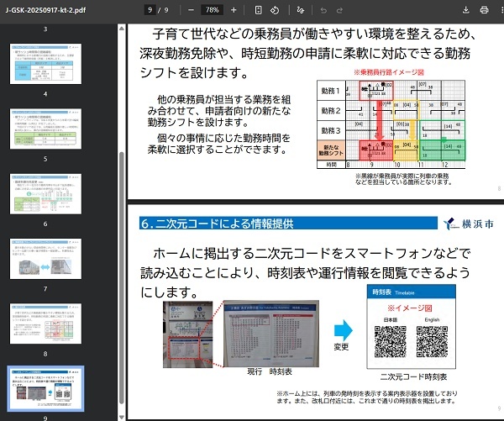Click the 日本語 QR code image

click(x=390, y=343)
